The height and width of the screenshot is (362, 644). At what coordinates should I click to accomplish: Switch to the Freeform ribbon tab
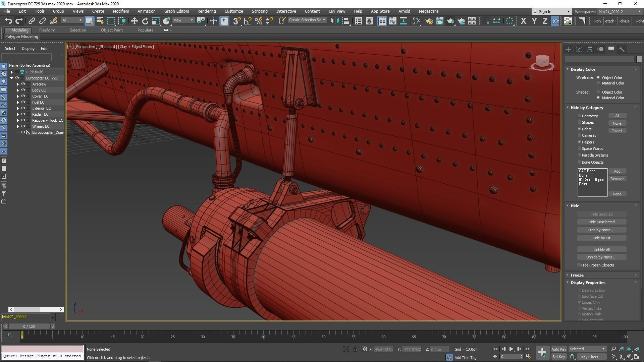click(x=47, y=30)
